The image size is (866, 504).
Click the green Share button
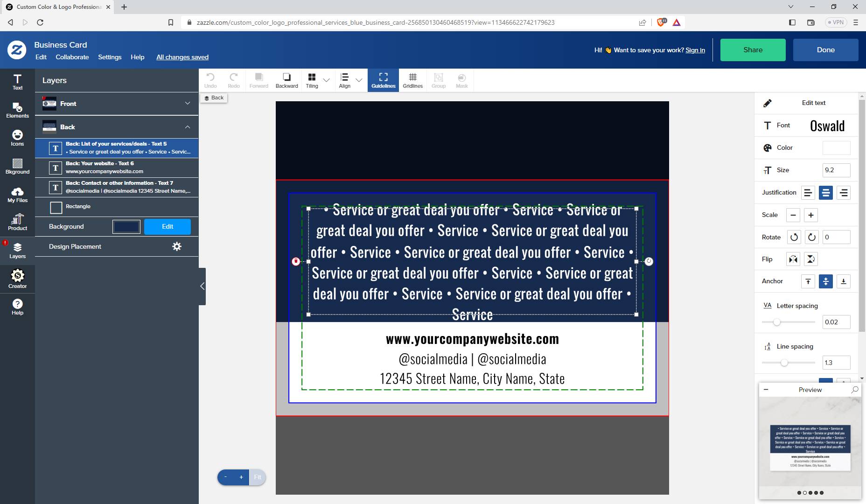pos(753,50)
